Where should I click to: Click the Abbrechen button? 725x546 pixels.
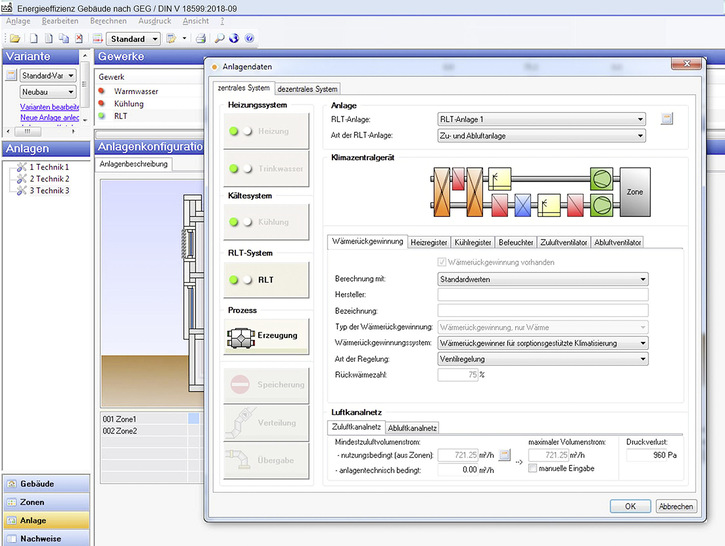[675, 506]
